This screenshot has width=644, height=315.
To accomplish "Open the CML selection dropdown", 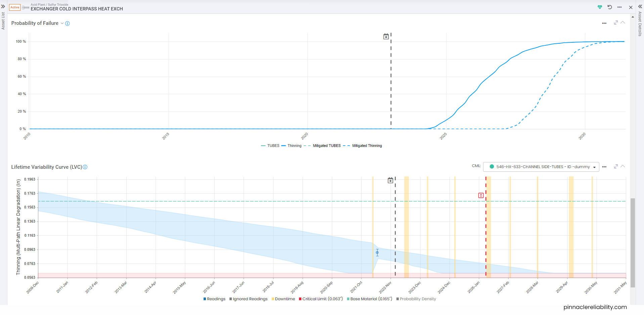I will tap(541, 167).
